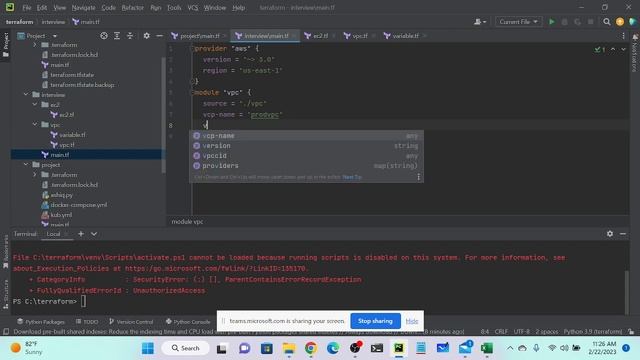Click the UTF-8 encoding status entry
The image size is (640, 360).
[521, 331]
